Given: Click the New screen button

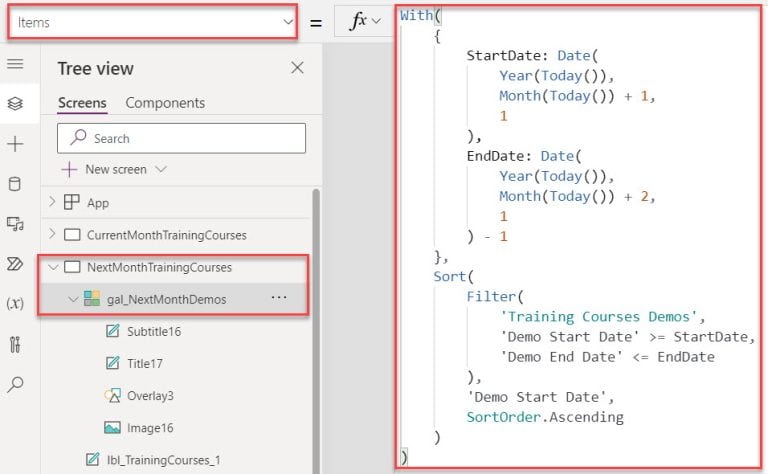Looking at the screenshot, I should point(104,169).
